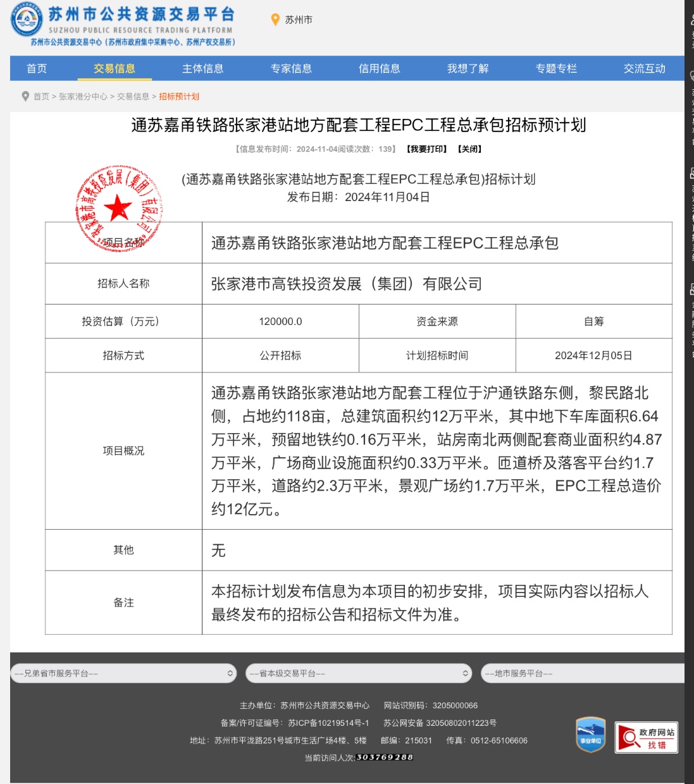The height and width of the screenshot is (784, 694).
Task: Click the 计划招标时间 label cell
Action: pos(437,355)
